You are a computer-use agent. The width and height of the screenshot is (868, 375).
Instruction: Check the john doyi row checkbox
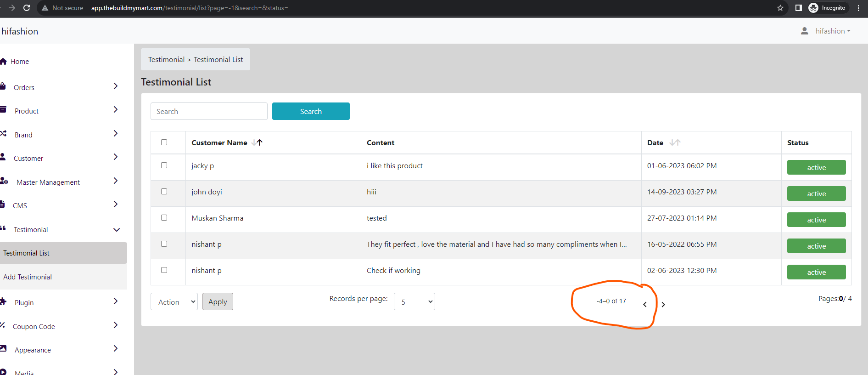pos(164,191)
